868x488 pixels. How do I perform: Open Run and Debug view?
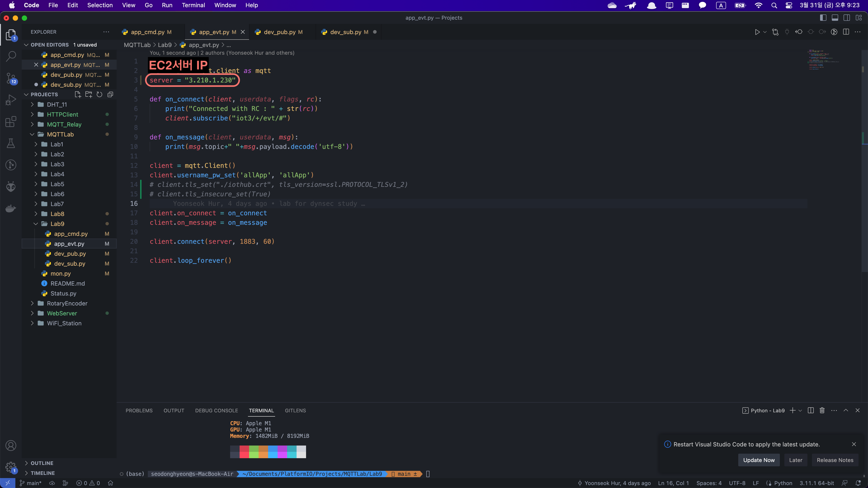pos(11,100)
